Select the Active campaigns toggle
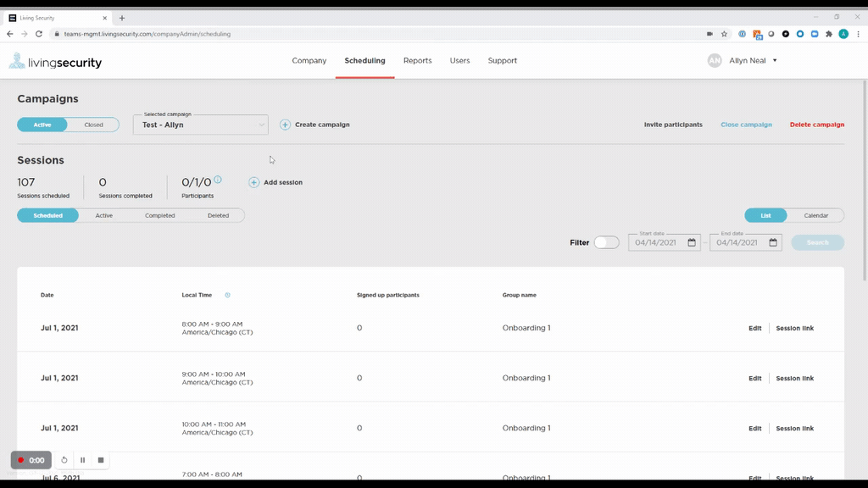Image resolution: width=868 pixels, height=488 pixels. pyautogui.click(x=42, y=125)
